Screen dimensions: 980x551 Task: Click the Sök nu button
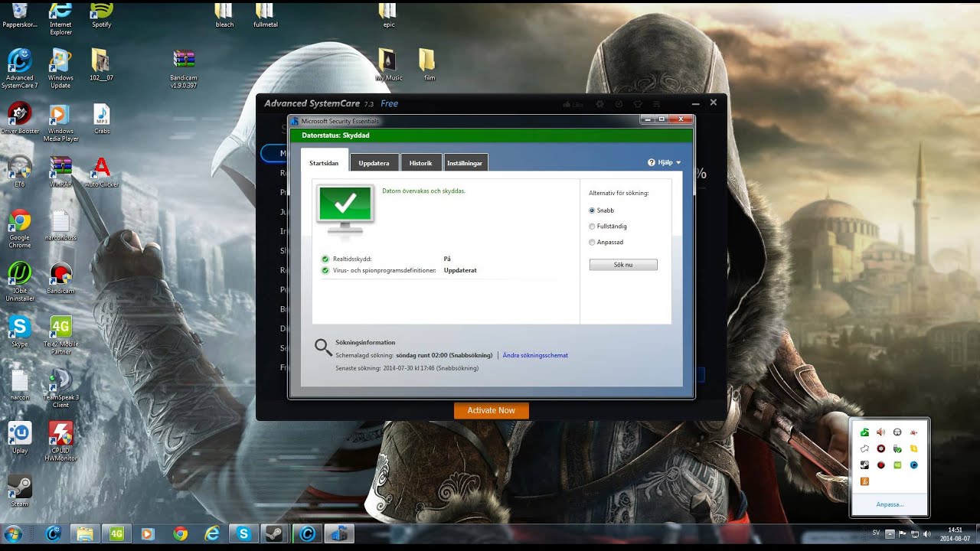click(x=623, y=265)
